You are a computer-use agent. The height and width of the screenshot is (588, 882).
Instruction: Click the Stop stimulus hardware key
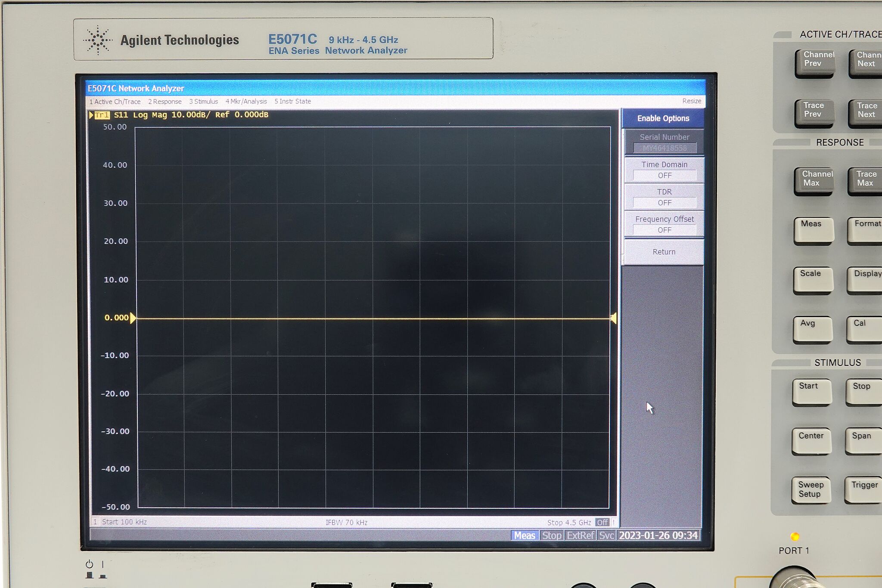pyautogui.click(x=863, y=392)
